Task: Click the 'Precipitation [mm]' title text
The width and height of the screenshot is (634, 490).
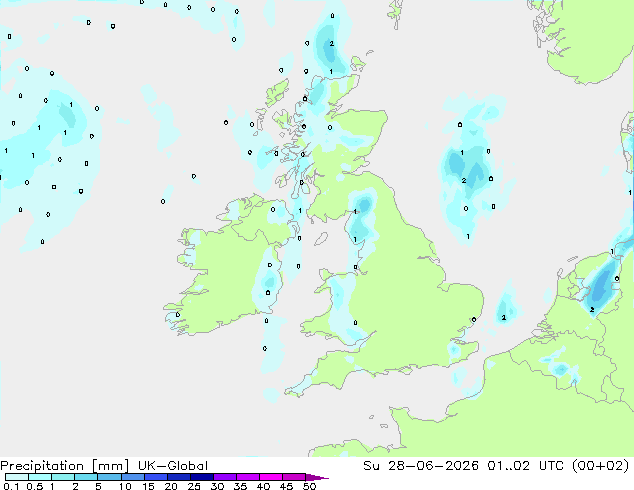Action: 65,466
